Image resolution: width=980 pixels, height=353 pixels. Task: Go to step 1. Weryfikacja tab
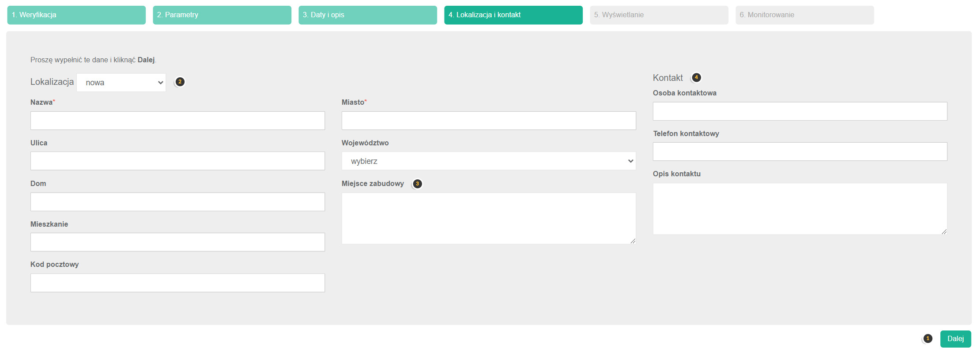tap(76, 15)
